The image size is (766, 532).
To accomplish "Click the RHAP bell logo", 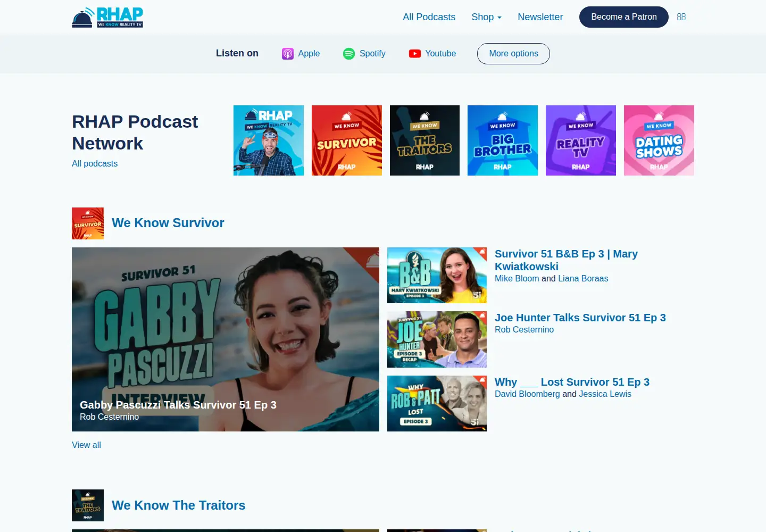I will tap(107, 17).
